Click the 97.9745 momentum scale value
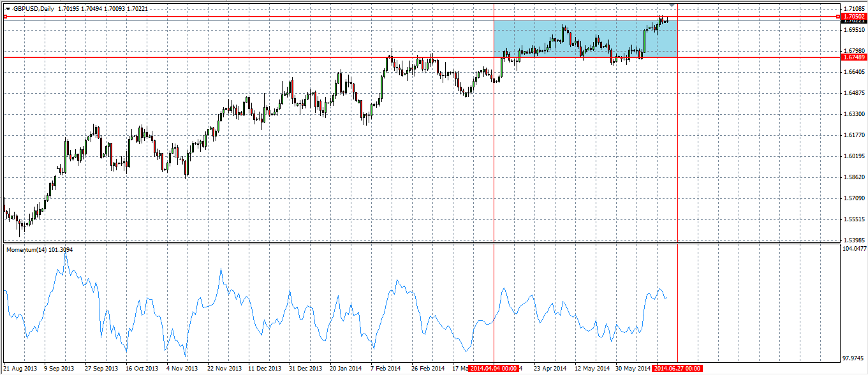This screenshot has height=375, width=868. (853, 358)
